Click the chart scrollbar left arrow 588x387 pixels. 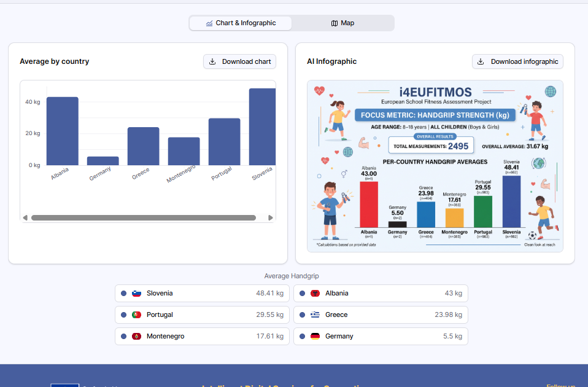[25, 217]
